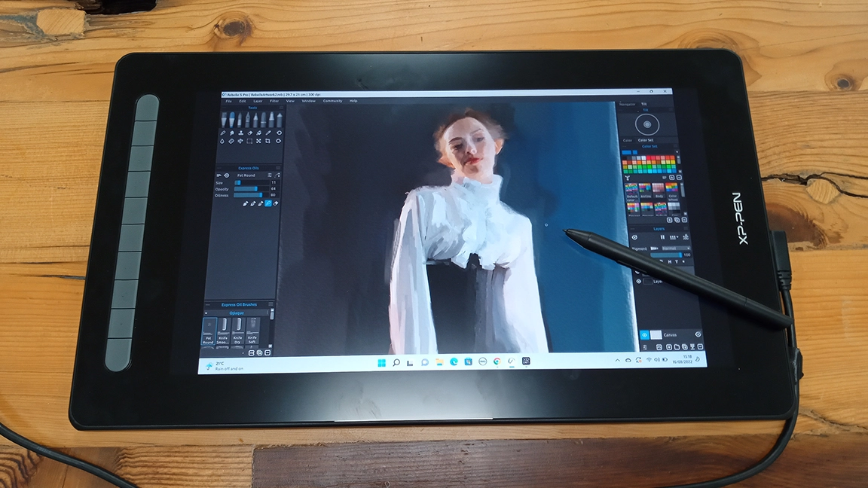Select the Body color set thumbnail
The width and height of the screenshot is (868, 488).
click(x=659, y=190)
